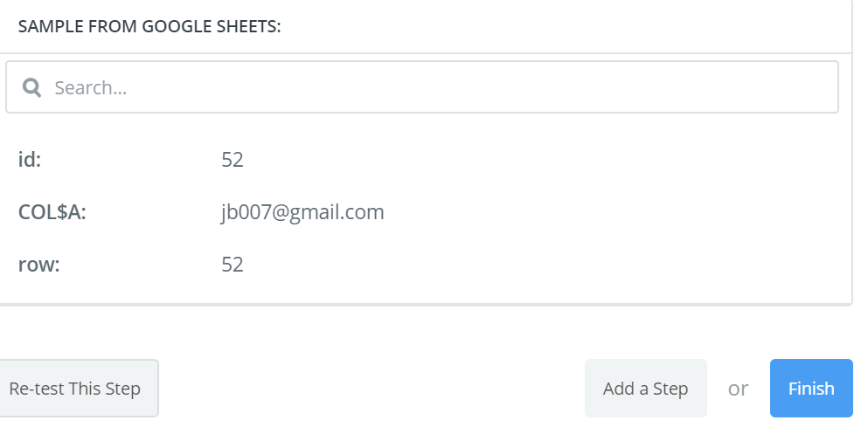
Task: Click the word Step in Add a Step
Action: click(x=670, y=389)
